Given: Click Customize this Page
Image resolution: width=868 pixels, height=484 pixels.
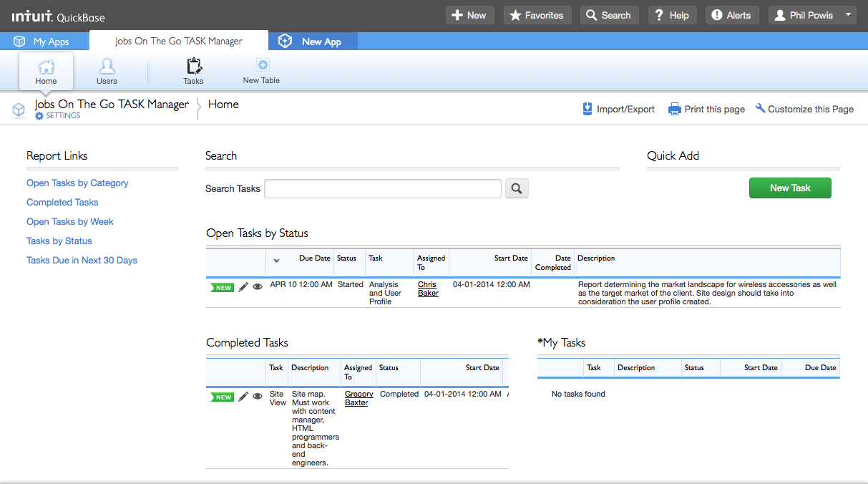Looking at the screenshot, I should pyautogui.click(x=804, y=109).
